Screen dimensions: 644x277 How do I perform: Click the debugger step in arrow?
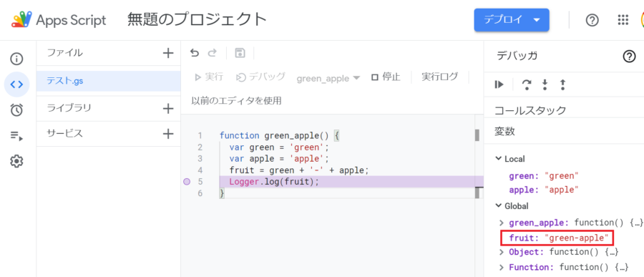[x=545, y=84]
